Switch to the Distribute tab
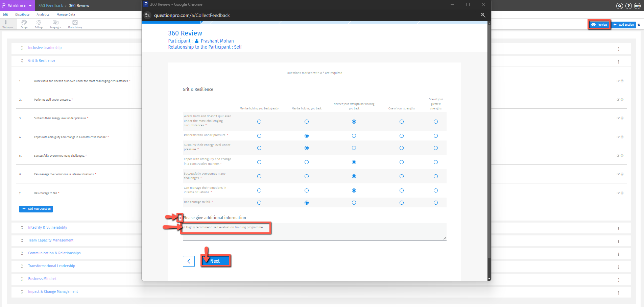The width and height of the screenshot is (644, 307). tap(22, 15)
